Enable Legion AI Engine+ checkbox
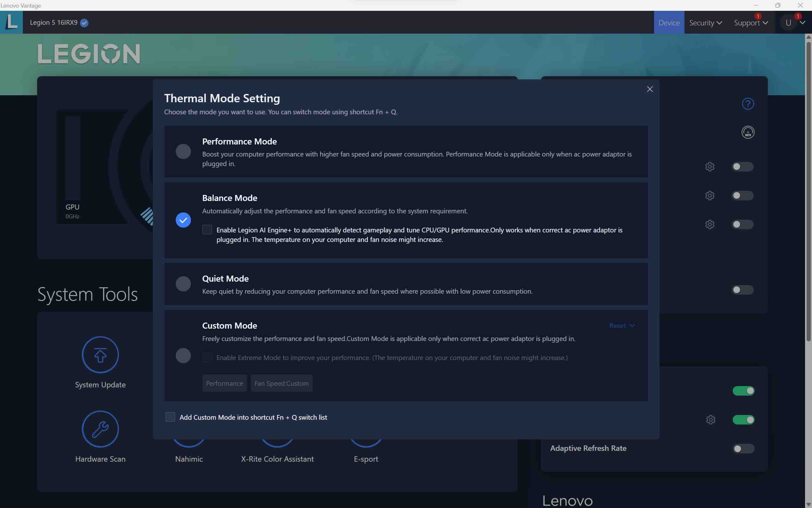The height and width of the screenshot is (508, 812). click(207, 230)
